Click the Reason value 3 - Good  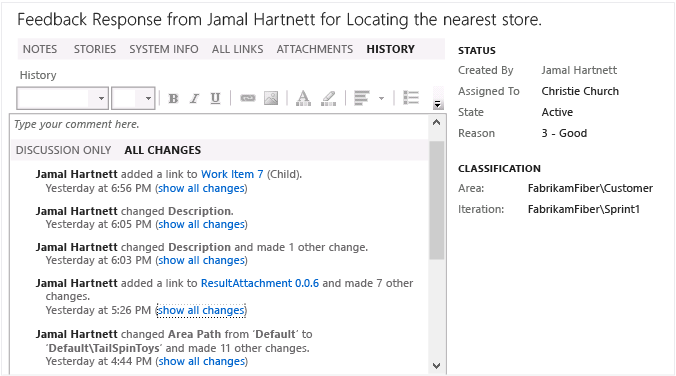point(564,133)
